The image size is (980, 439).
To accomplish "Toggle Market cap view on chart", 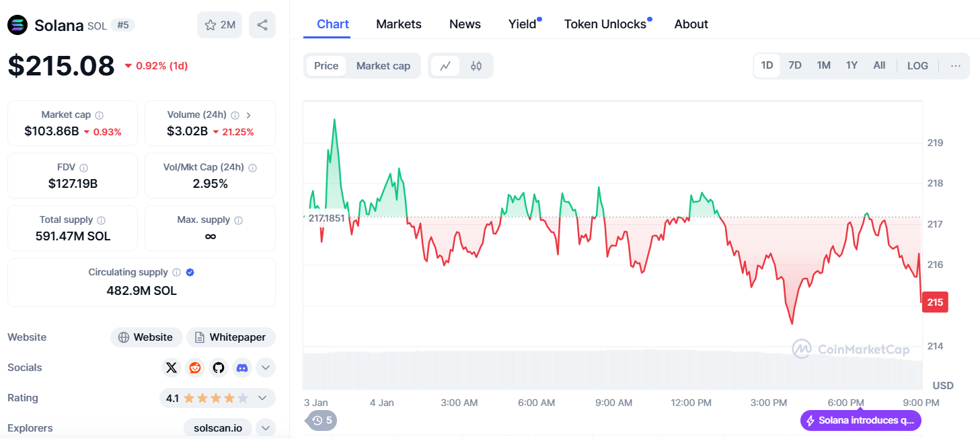I will pos(383,66).
